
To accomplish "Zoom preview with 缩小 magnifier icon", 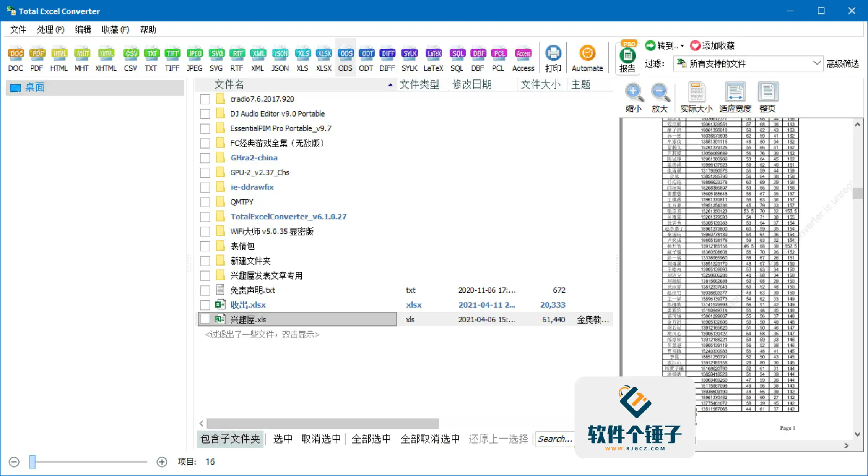I will click(633, 98).
